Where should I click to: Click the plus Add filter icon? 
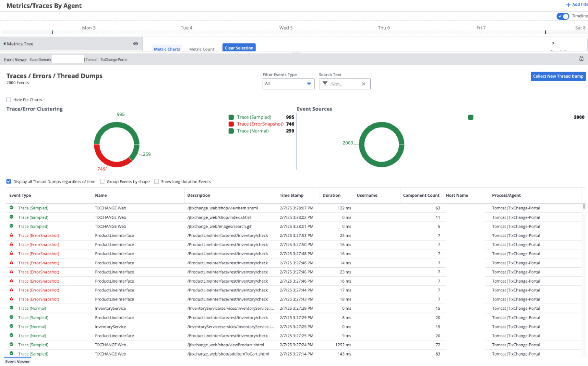[x=568, y=5]
